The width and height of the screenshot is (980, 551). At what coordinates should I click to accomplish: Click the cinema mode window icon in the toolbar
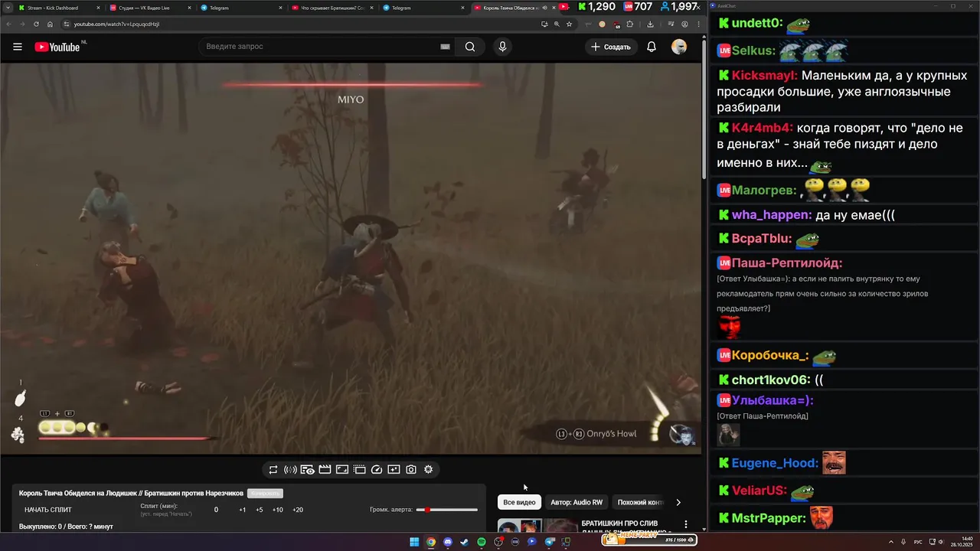coord(359,469)
